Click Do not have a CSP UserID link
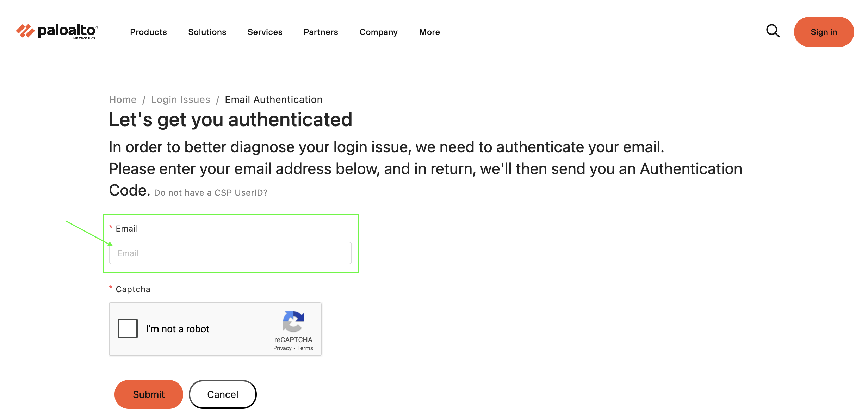Viewport: 868px width, 418px height. coord(211,193)
